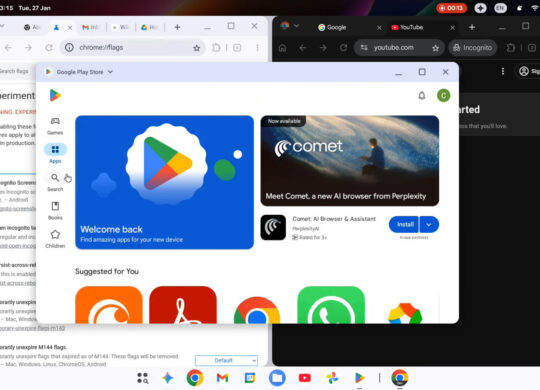The image size is (540, 390).
Task: Switch to the Google Drive tab
Action: point(149,27)
